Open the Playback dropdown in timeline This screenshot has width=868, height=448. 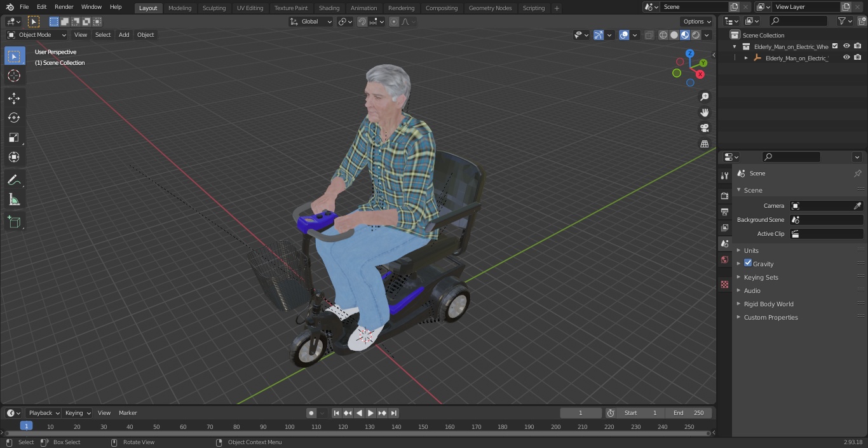43,413
